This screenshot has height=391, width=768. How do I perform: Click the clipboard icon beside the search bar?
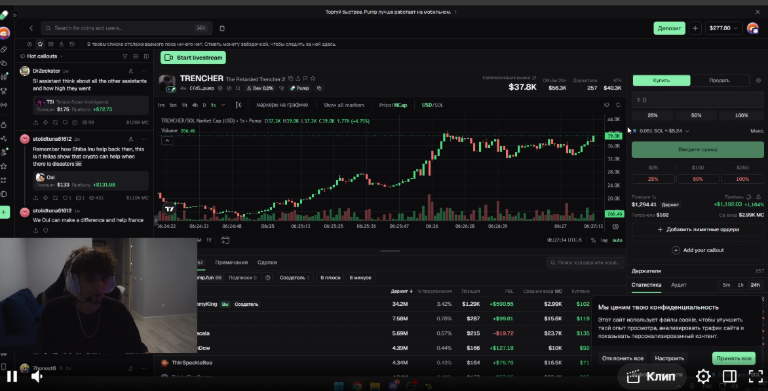point(222,28)
